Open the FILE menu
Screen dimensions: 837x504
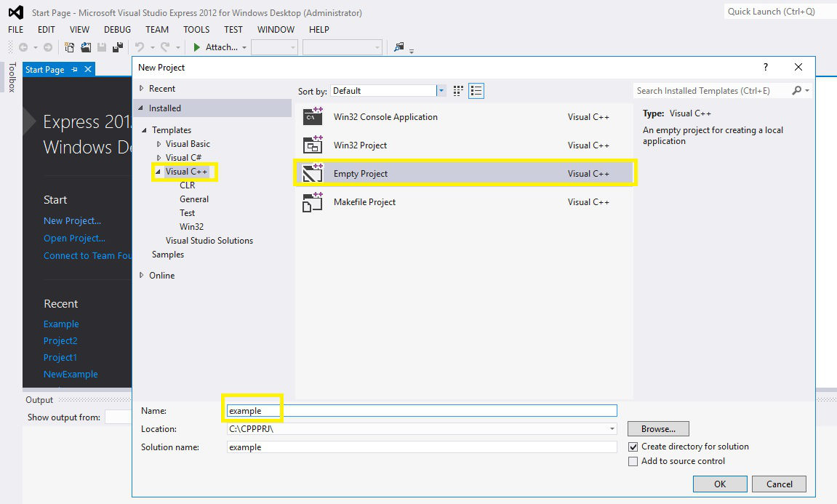pyautogui.click(x=15, y=29)
